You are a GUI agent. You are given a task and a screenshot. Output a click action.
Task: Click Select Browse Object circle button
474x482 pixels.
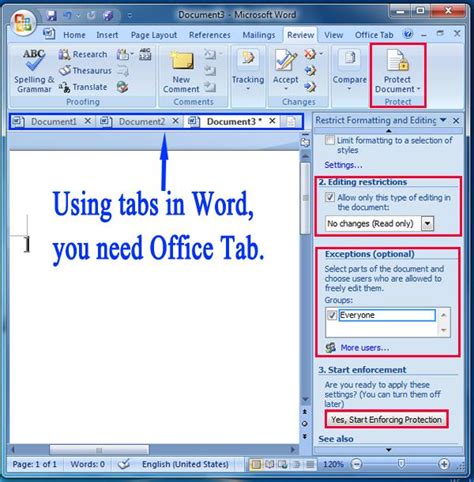(x=304, y=424)
